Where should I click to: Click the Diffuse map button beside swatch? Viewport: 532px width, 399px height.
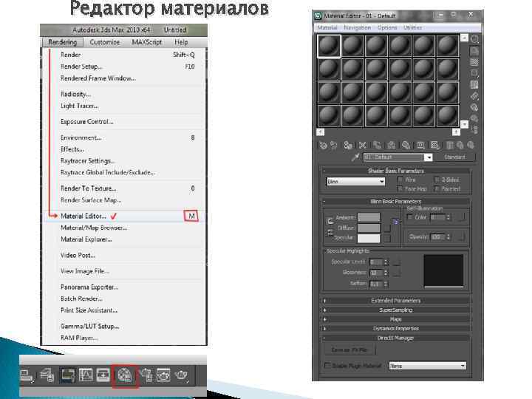pos(387,228)
